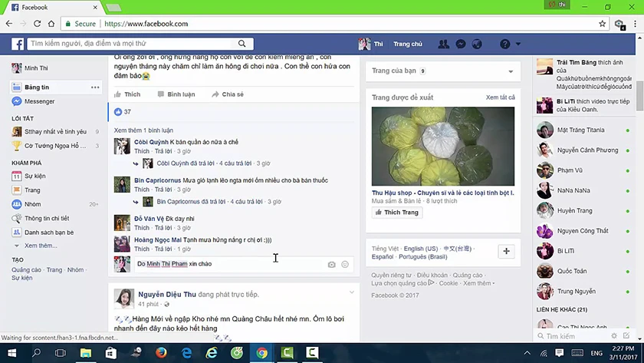Click Thích Trang button
Viewport: 644px width, 363px height.
pyautogui.click(x=397, y=213)
